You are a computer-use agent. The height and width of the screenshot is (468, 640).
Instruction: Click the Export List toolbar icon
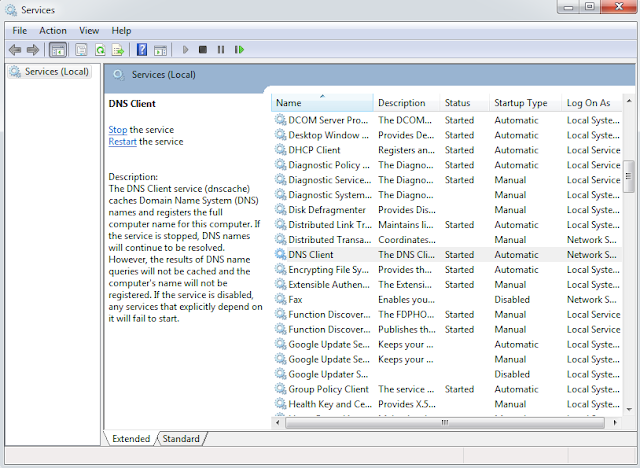point(118,50)
